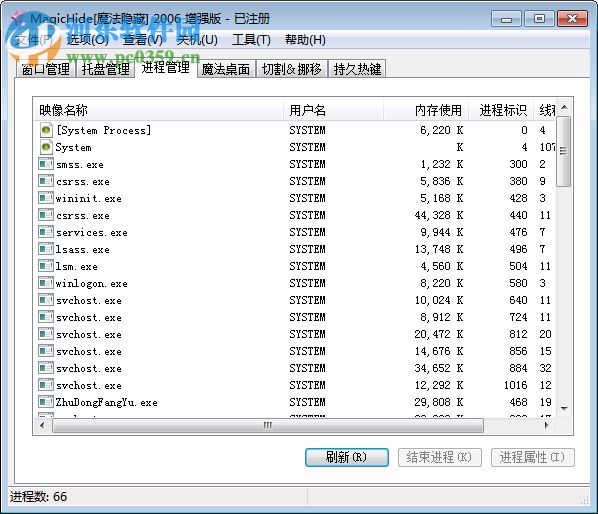Viewport: 598px width, 514px height.
Task: Click icon of svchost.exe with PID 1016
Action: (x=46, y=385)
